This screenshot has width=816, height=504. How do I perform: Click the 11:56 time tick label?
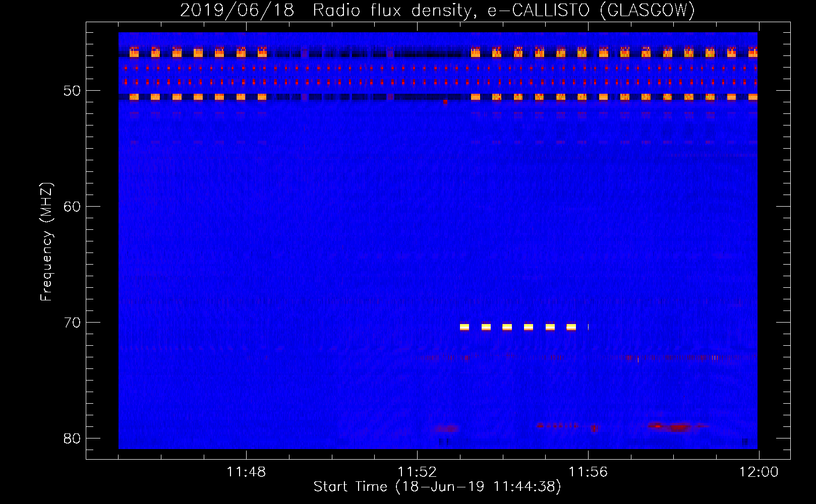(x=588, y=472)
